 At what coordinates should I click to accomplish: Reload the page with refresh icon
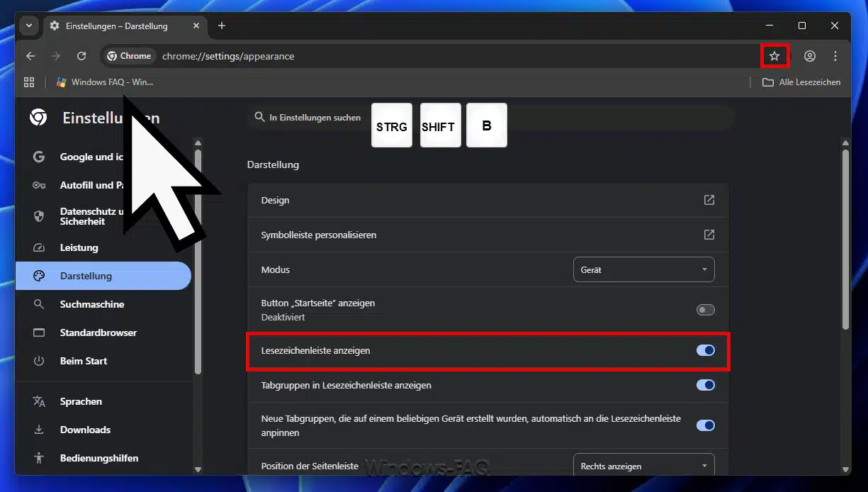coord(81,56)
